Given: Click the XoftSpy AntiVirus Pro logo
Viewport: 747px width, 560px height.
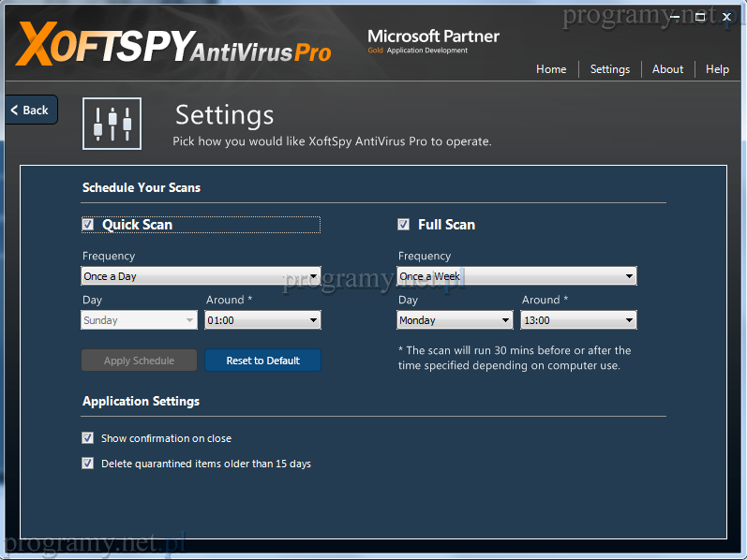Looking at the screenshot, I should click(x=174, y=44).
